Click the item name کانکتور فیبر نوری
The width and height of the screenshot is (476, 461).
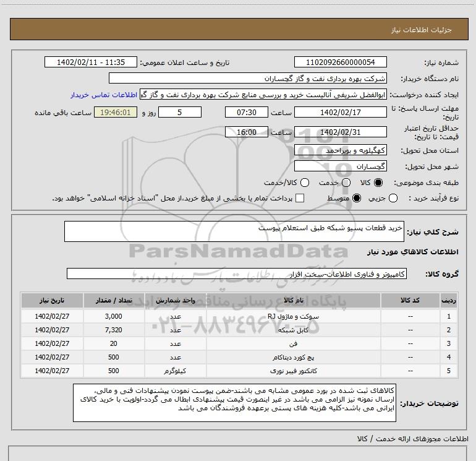(293, 371)
